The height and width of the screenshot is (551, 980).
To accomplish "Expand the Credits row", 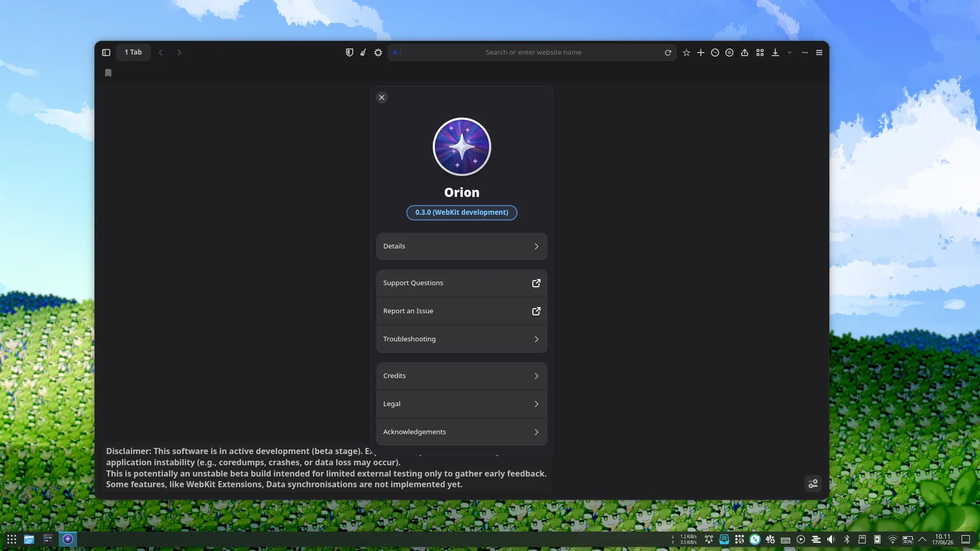I will click(462, 376).
